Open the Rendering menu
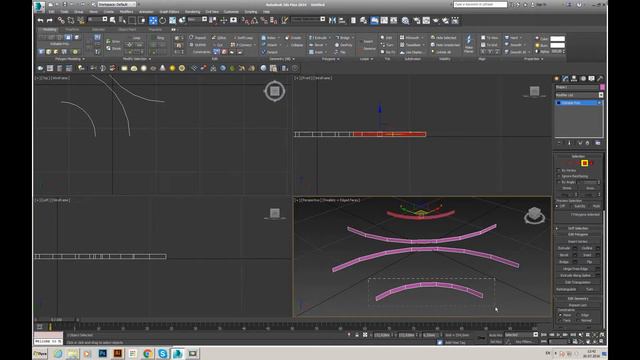The height and width of the screenshot is (360, 640). 192,11
